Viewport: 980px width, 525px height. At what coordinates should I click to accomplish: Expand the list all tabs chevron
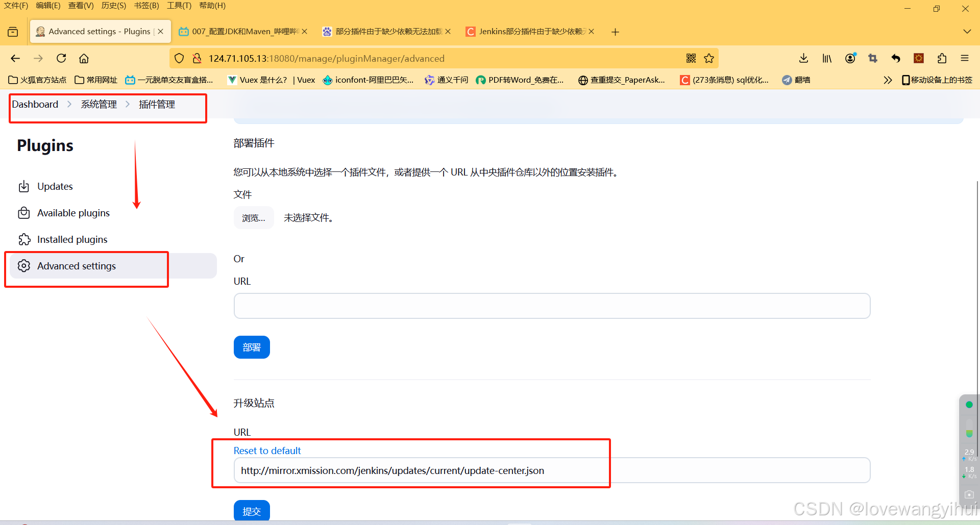pyautogui.click(x=967, y=32)
